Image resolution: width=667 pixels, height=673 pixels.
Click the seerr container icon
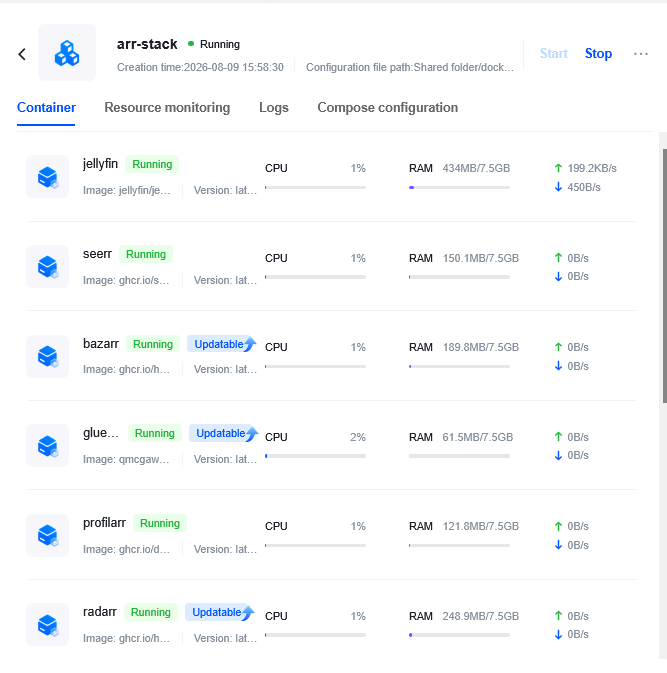point(48,267)
